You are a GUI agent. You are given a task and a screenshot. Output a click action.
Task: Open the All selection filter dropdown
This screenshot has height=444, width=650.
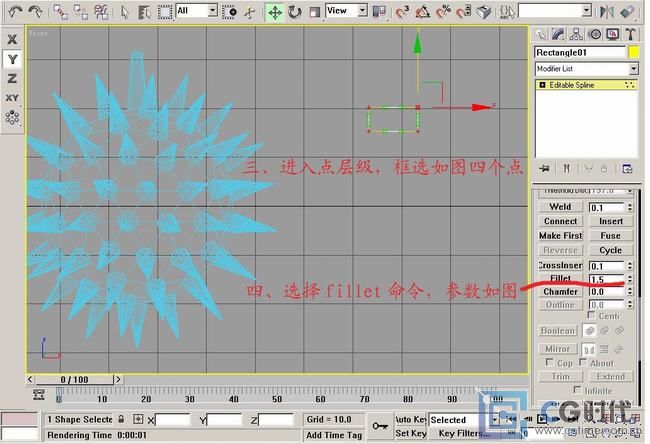click(x=196, y=11)
